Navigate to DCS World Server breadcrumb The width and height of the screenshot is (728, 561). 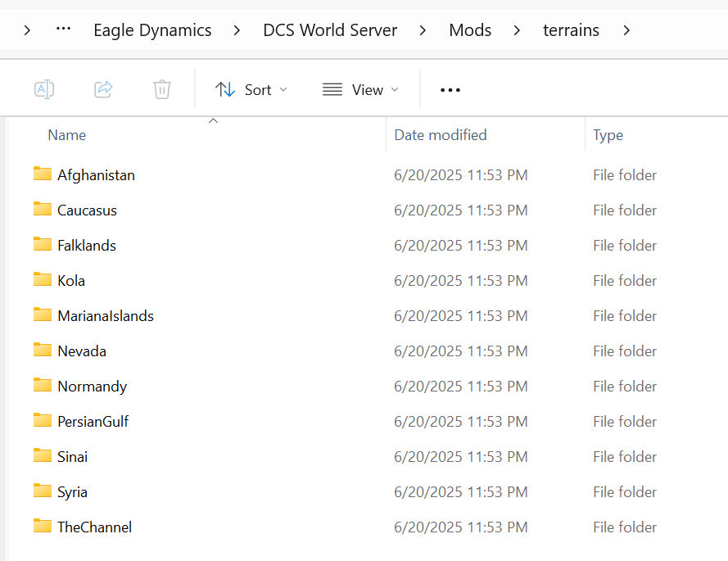pyautogui.click(x=330, y=30)
